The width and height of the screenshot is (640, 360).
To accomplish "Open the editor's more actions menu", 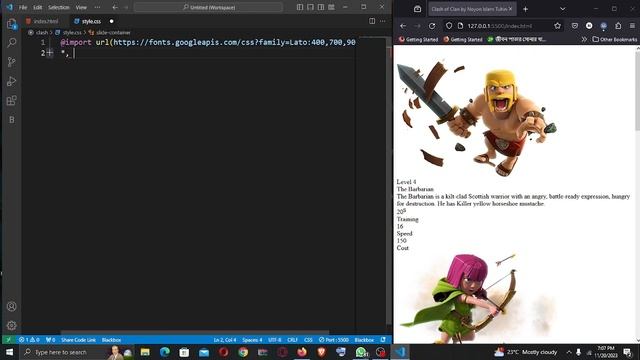I will click(x=382, y=21).
